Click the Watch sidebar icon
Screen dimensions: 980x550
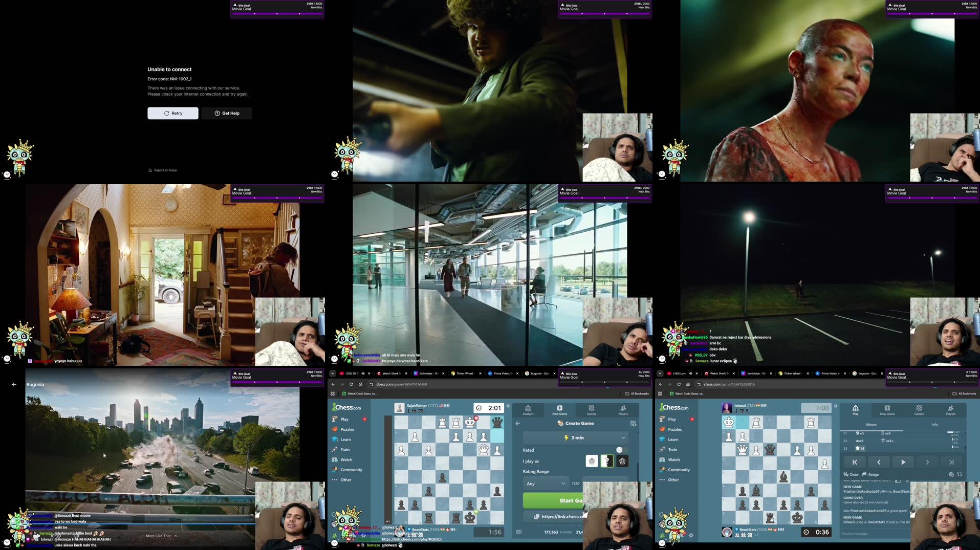(x=346, y=459)
